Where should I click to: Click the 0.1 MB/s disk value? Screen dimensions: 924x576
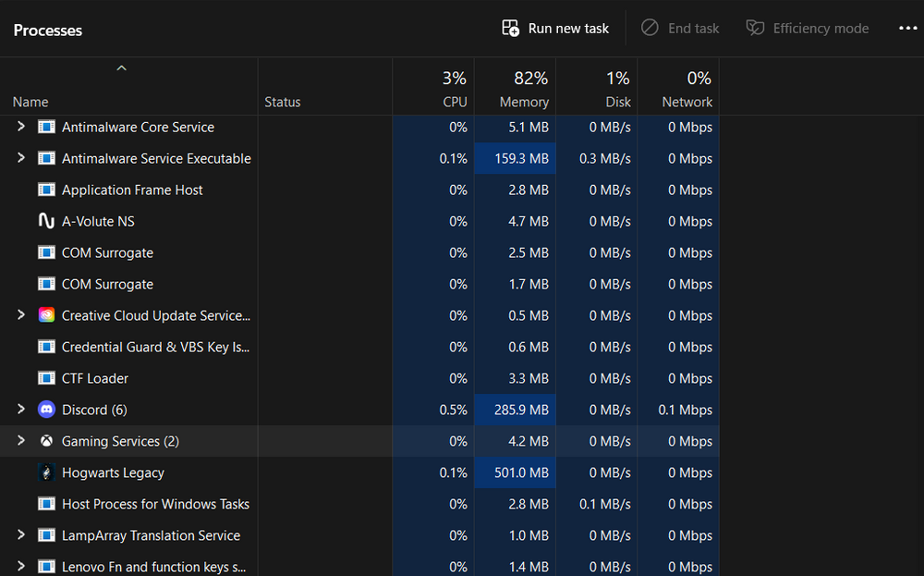click(x=604, y=504)
